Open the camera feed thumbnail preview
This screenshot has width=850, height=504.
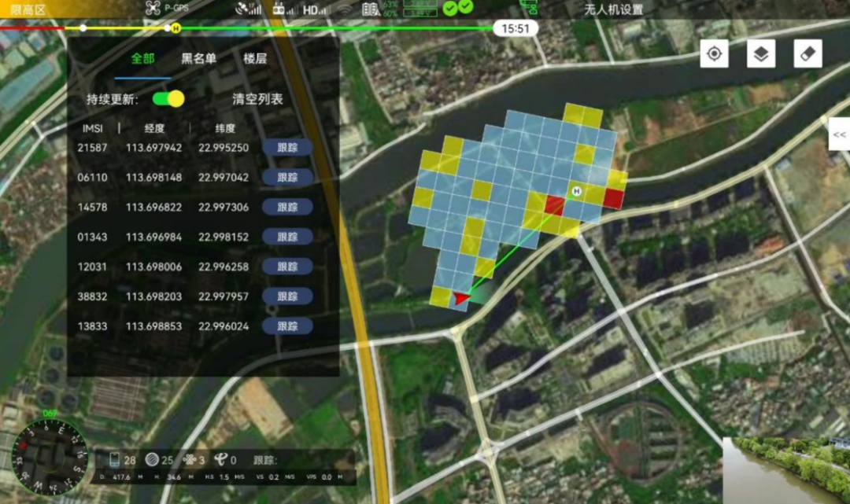tap(786, 470)
